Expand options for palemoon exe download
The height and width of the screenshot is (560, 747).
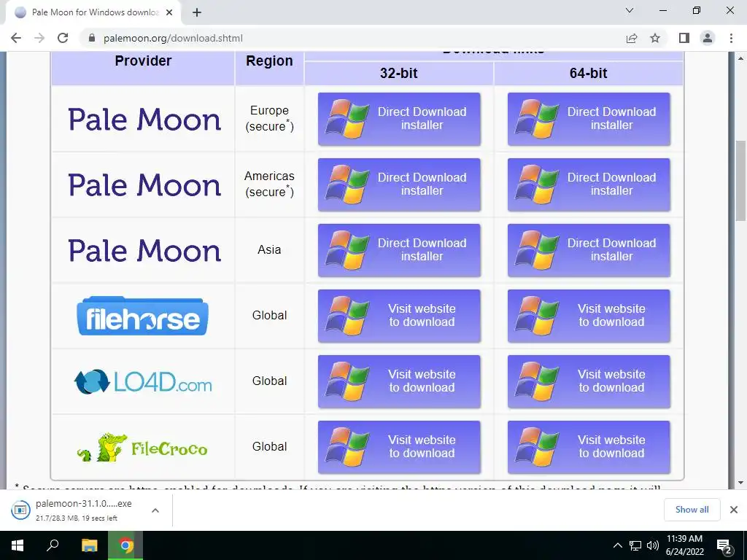point(155,510)
